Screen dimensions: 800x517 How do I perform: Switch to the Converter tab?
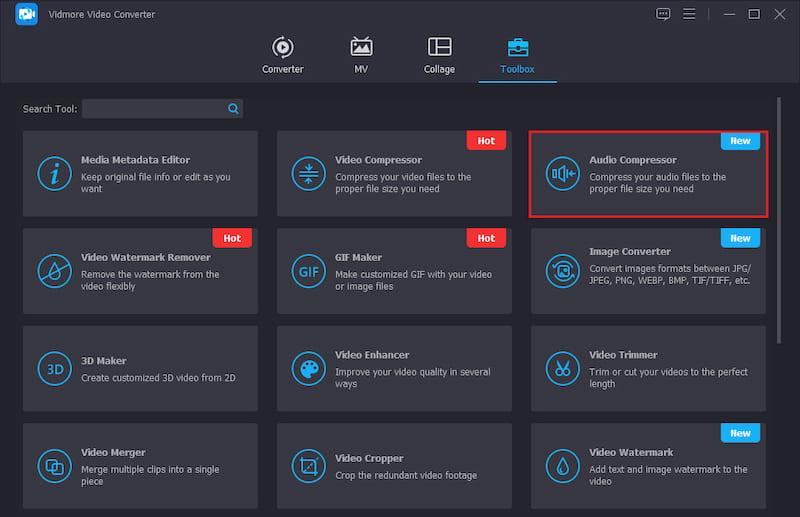[283, 55]
